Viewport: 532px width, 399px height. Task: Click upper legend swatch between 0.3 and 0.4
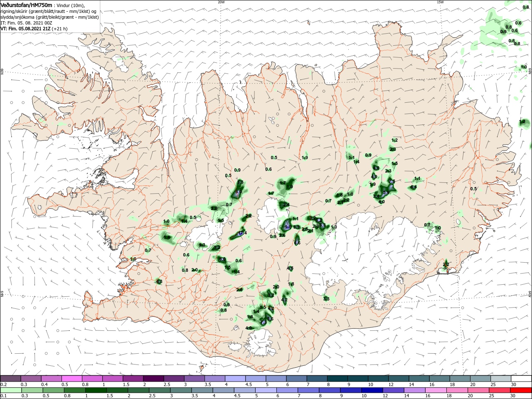point(31,378)
